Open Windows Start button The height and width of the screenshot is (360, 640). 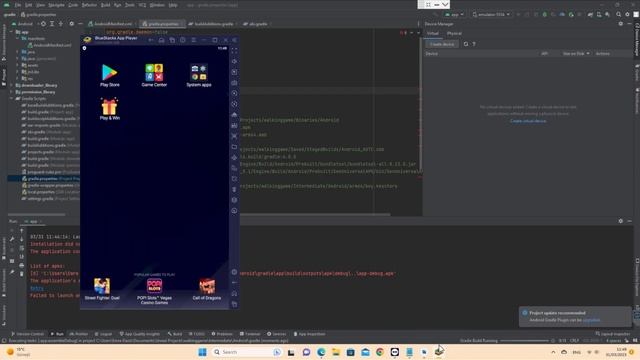tap(202, 352)
